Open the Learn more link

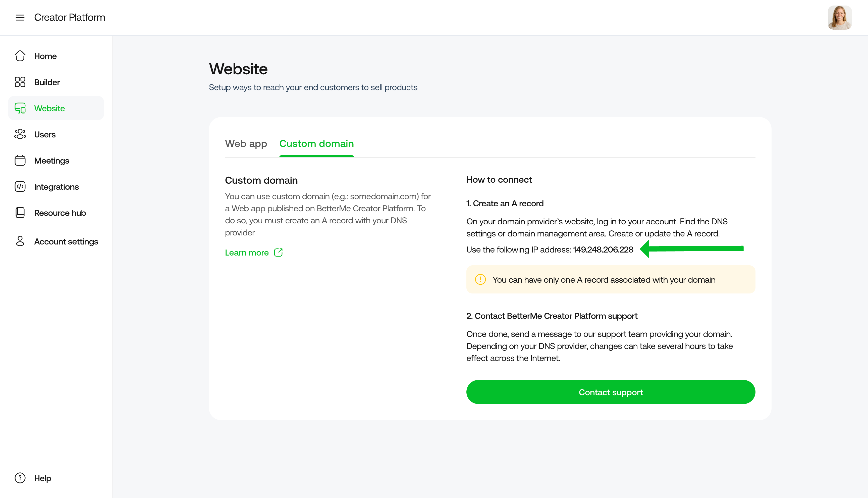tap(247, 253)
